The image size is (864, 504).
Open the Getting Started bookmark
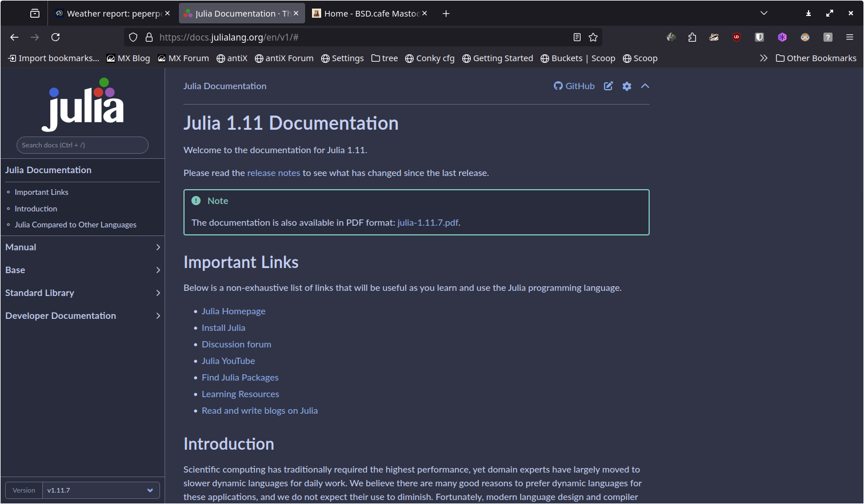[498, 58]
